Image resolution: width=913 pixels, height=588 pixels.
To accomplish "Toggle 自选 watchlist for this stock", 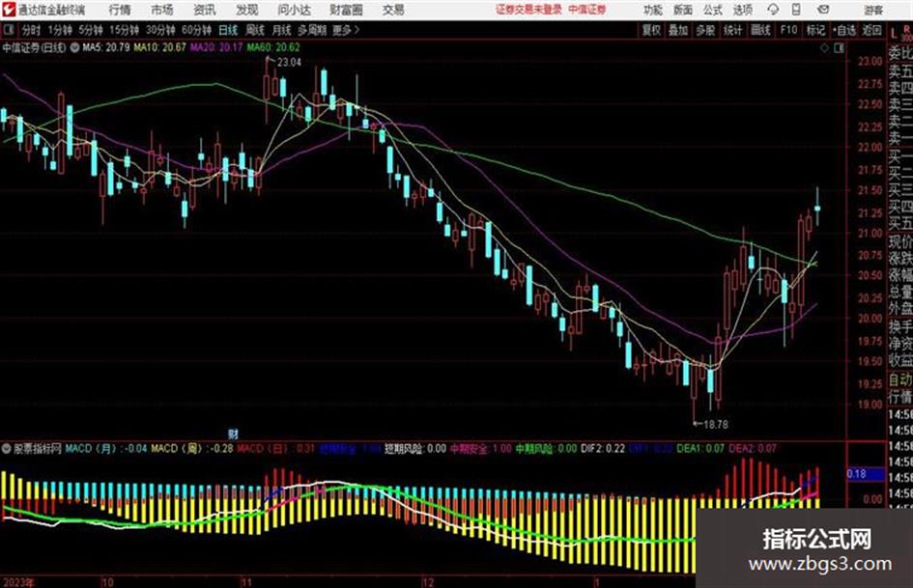I will pyautogui.click(x=843, y=30).
